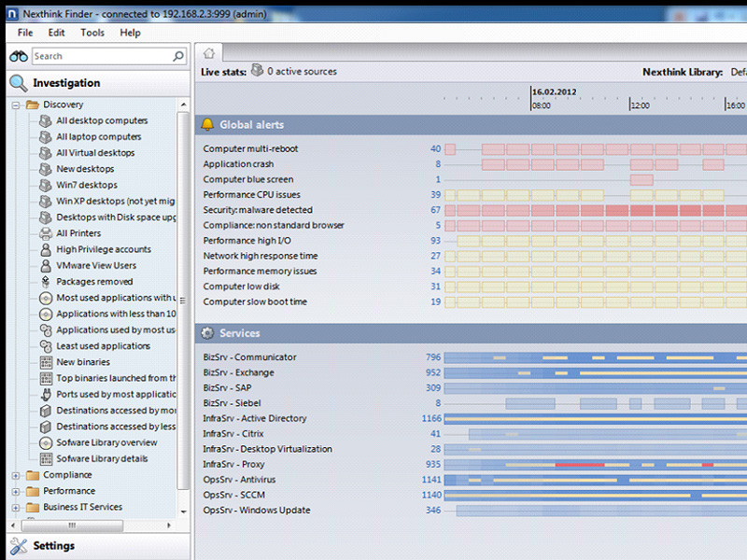Click red segment in InfraSrv - Proxy timeline
Viewport: 747px width, 560px height.
pyautogui.click(x=580, y=465)
